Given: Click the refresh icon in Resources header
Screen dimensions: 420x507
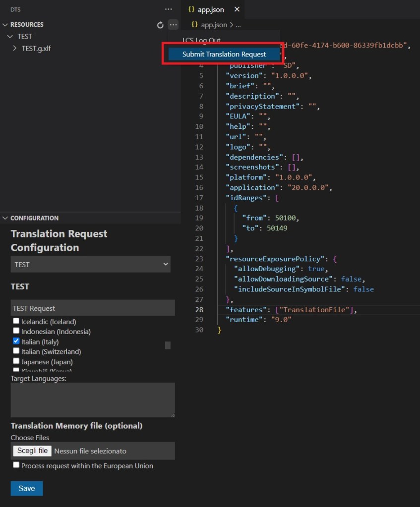Looking at the screenshot, I should [x=160, y=25].
